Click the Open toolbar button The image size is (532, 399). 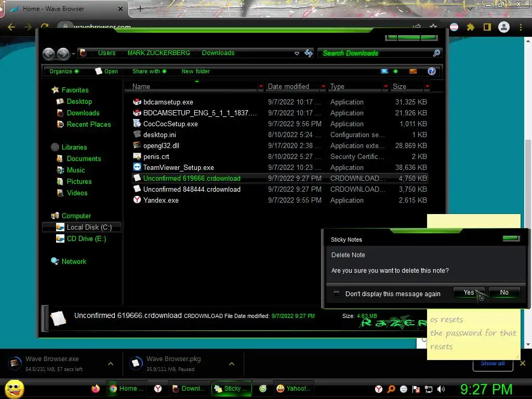click(107, 71)
